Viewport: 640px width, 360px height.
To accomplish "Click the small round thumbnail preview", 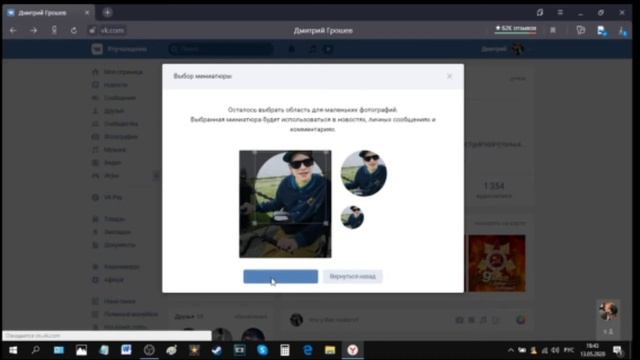I will coord(352,217).
